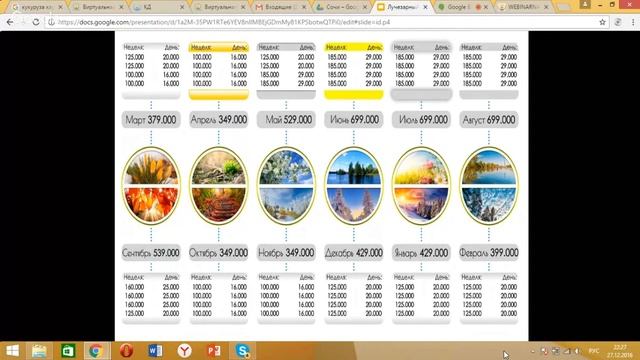
Task: Switch to the Сочи - Google Maps tab
Action: [341, 7]
